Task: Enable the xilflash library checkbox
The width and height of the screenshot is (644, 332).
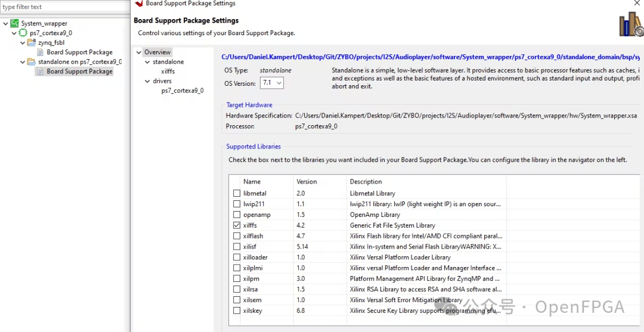Action: tap(237, 236)
